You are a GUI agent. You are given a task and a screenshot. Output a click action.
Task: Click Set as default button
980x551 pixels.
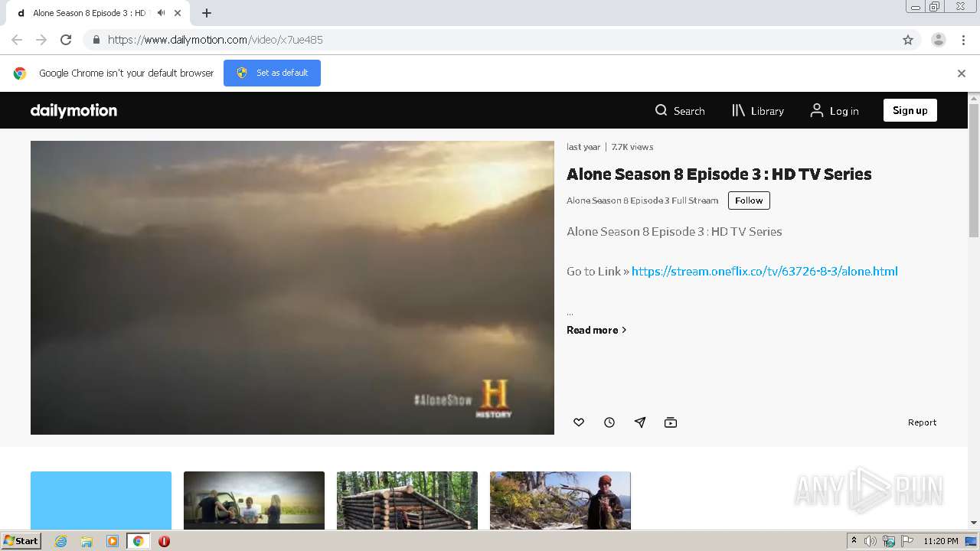272,73
